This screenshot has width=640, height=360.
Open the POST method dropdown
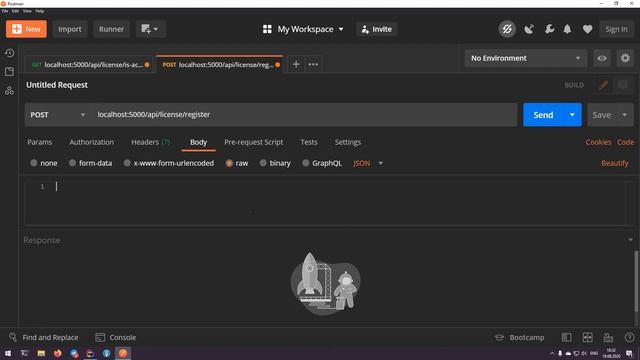click(x=58, y=115)
